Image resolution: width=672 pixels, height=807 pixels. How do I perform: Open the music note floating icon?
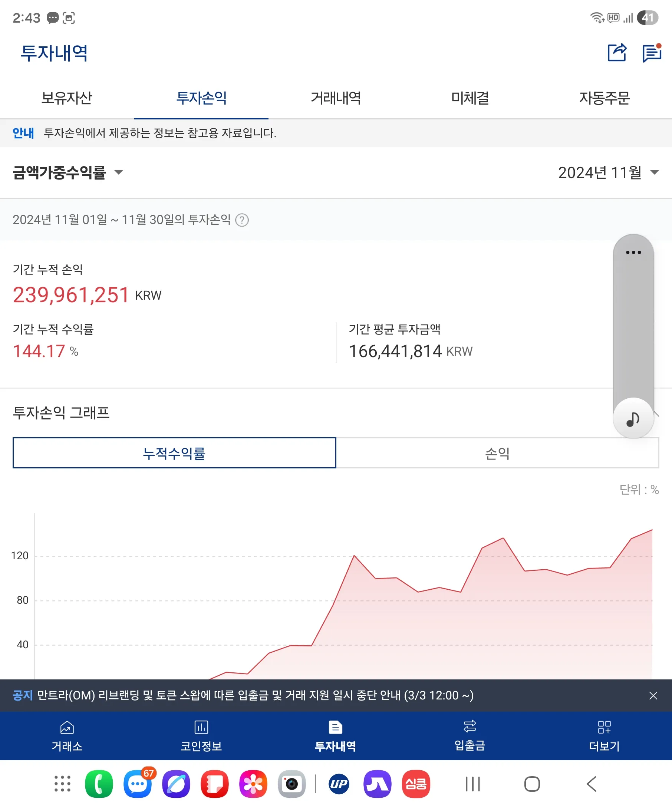[632, 419]
